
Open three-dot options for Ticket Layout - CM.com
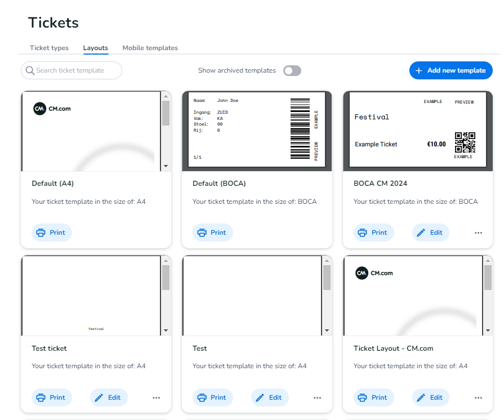[x=478, y=397]
